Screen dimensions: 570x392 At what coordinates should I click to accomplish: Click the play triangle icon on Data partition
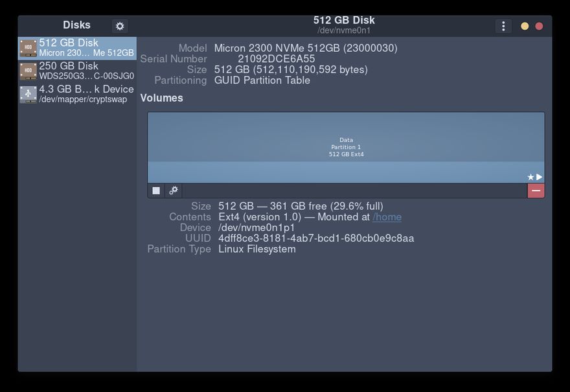[x=540, y=177]
